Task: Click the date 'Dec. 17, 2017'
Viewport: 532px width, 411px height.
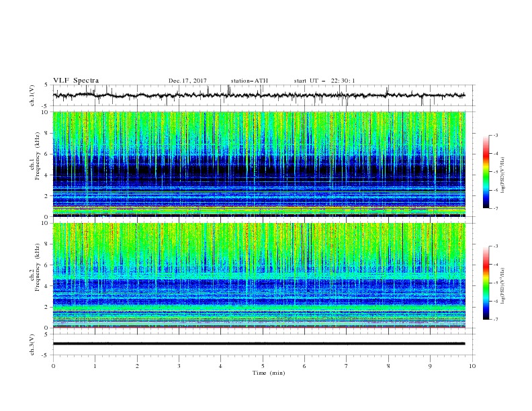Action: point(187,81)
